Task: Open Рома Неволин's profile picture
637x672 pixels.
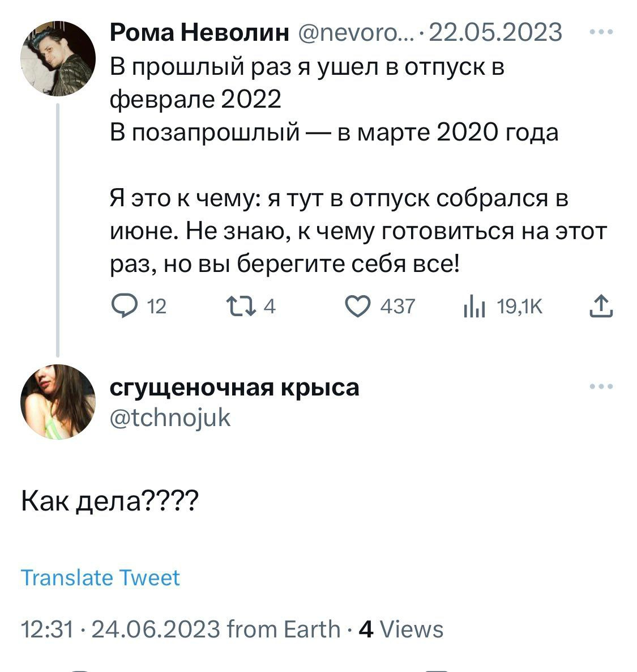Action: pos(58,58)
